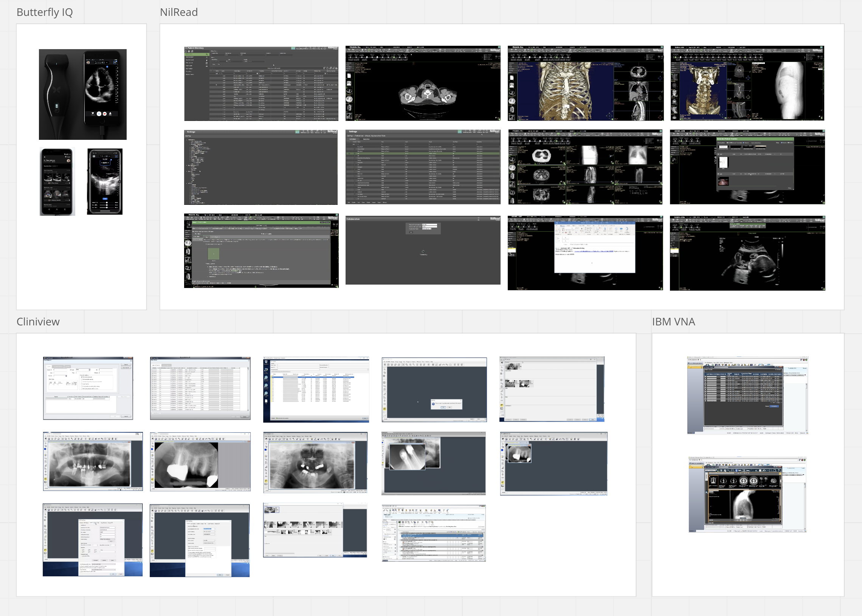Select the IBM VNA lateral chest viewer screenshot
This screenshot has height=616, width=862.
747,495
